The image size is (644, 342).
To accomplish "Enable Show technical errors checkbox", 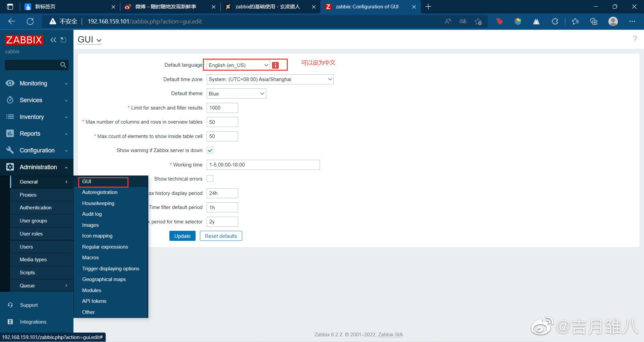I will pyautogui.click(x=210, y=179).
